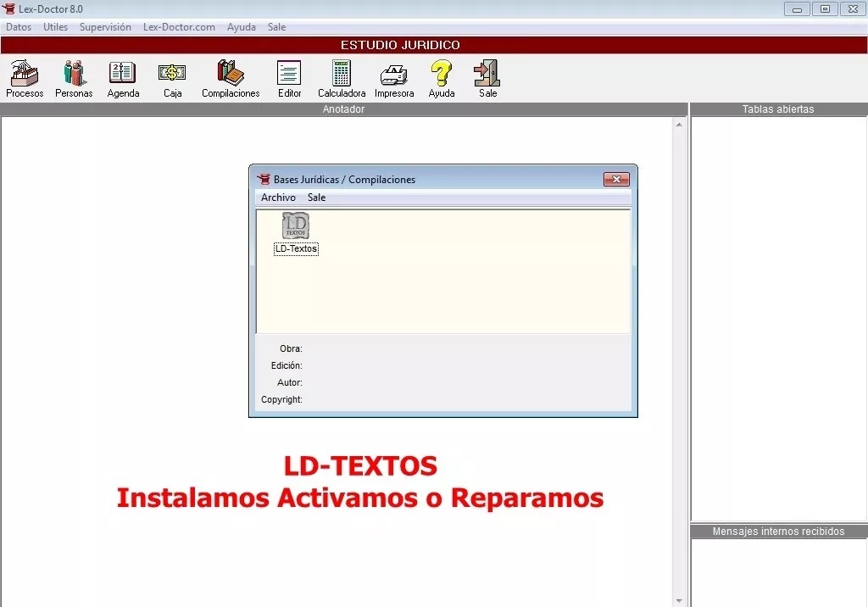Select the LD-Textos compilation icon
The height and width of the screenshot is (607, 868).
click(296, 226)
